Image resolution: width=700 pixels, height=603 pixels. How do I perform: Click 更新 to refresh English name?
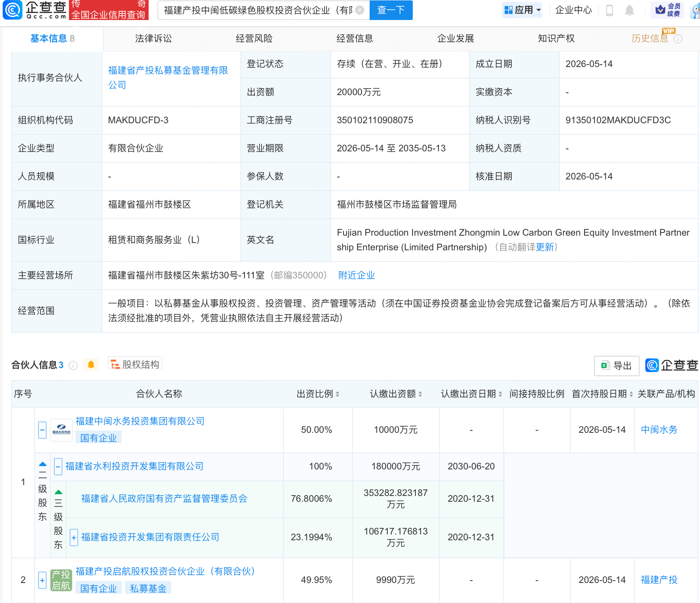[545, 247]
